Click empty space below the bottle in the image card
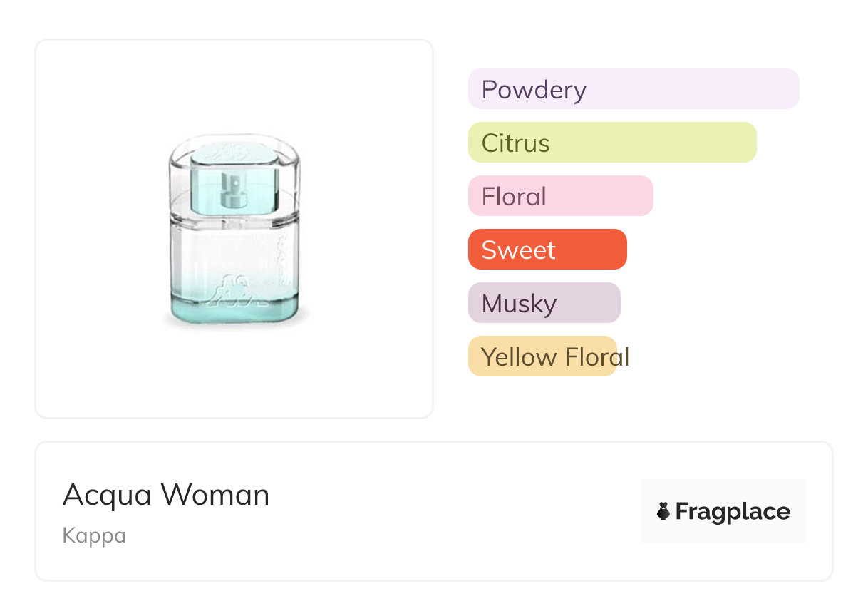Image resolution: width=868 pixels, height=616 pixels. (x=234, y=378)
